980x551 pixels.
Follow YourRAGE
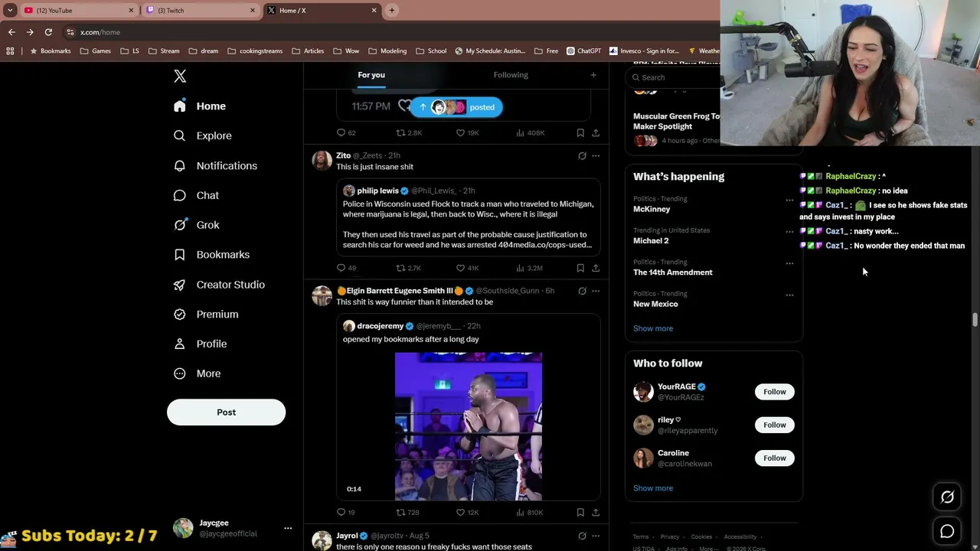pos(774,392)
